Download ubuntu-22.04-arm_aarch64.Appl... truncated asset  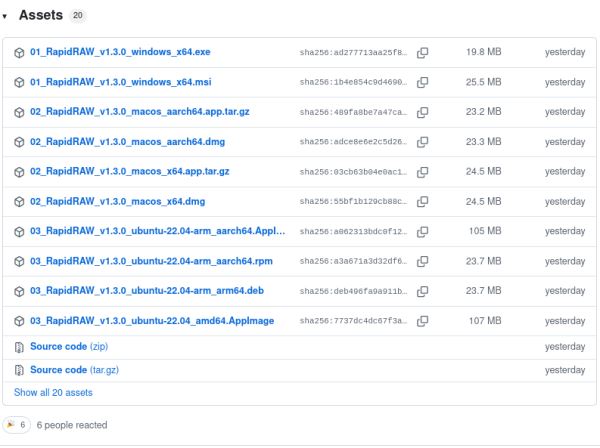[x=158, y=231]
